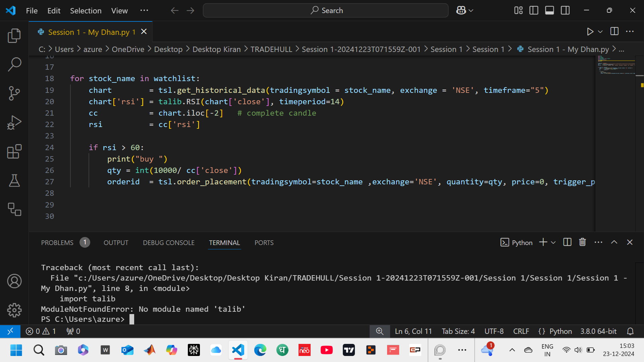Open the Manage gear icon
644x362 pixels.
(x=14, y=310)
